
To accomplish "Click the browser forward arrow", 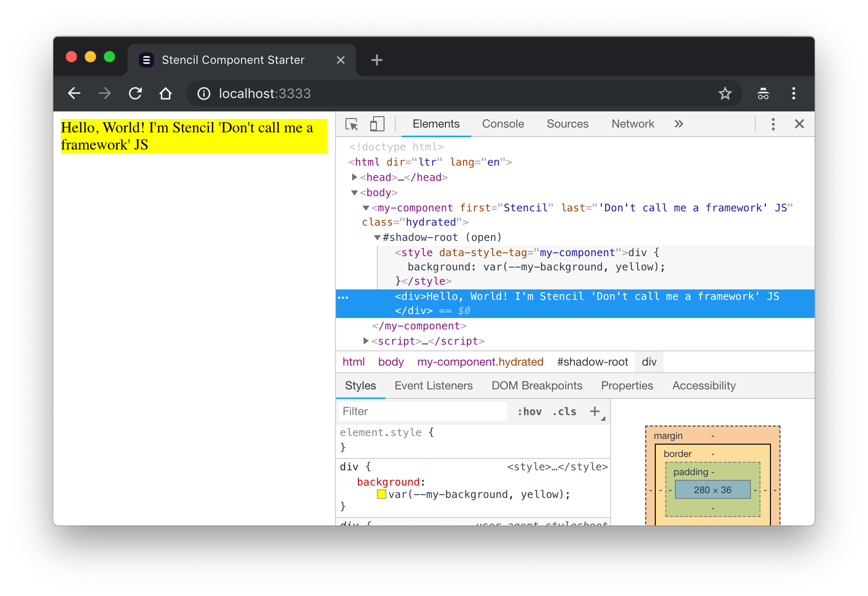I will click(x=105, y=93).
